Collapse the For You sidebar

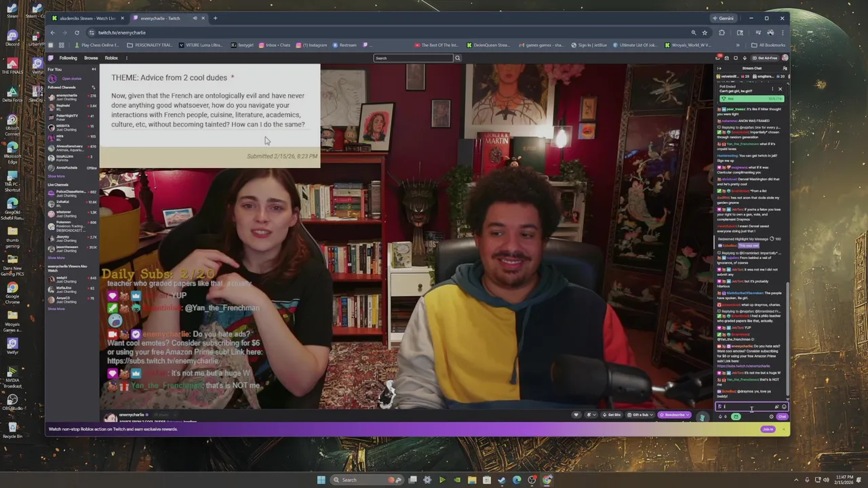click(94, 69)
